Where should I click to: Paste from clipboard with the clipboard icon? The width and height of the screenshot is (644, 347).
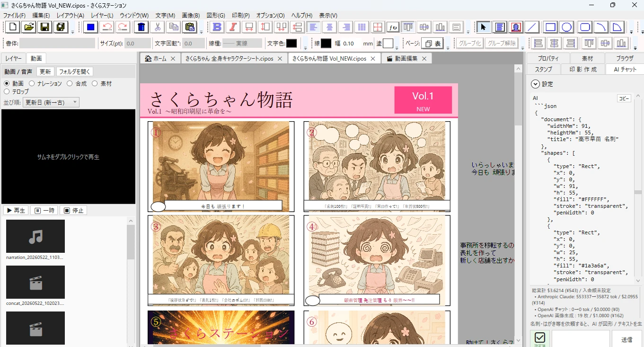[189, 27]
